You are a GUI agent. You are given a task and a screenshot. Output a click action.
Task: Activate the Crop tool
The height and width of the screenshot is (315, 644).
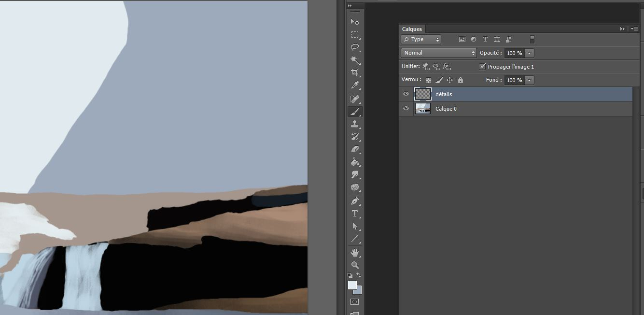pyautogui.click(x=354, y=72)
